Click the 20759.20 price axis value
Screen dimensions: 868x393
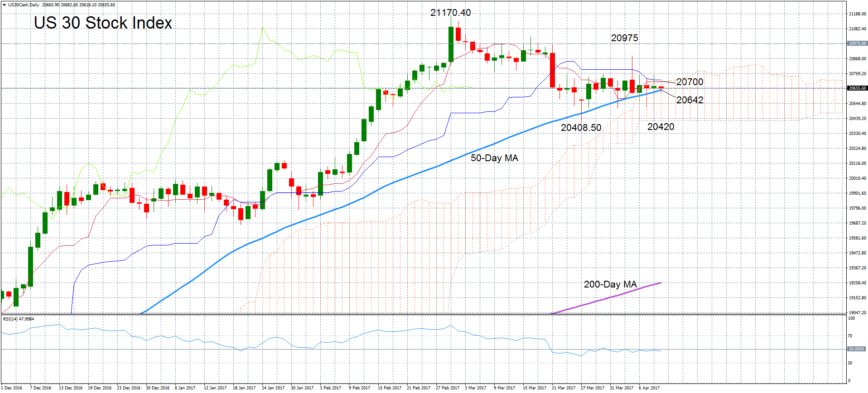tap(857, 74)
